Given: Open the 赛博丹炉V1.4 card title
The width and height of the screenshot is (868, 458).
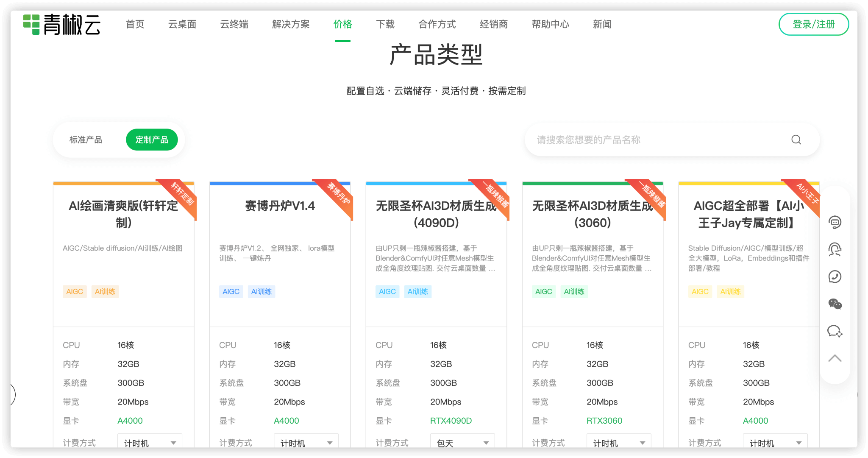Looking at the screenshot, I should [280, 206].
